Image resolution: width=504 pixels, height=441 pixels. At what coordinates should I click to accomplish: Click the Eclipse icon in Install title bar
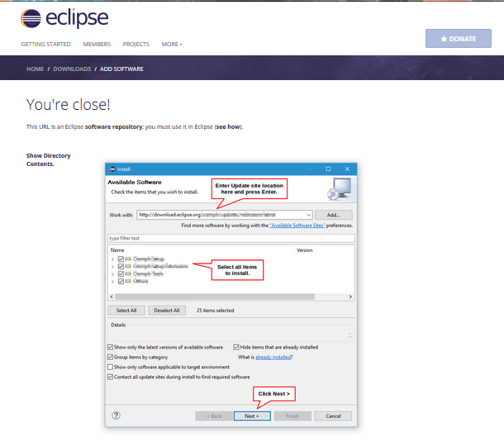112,169
